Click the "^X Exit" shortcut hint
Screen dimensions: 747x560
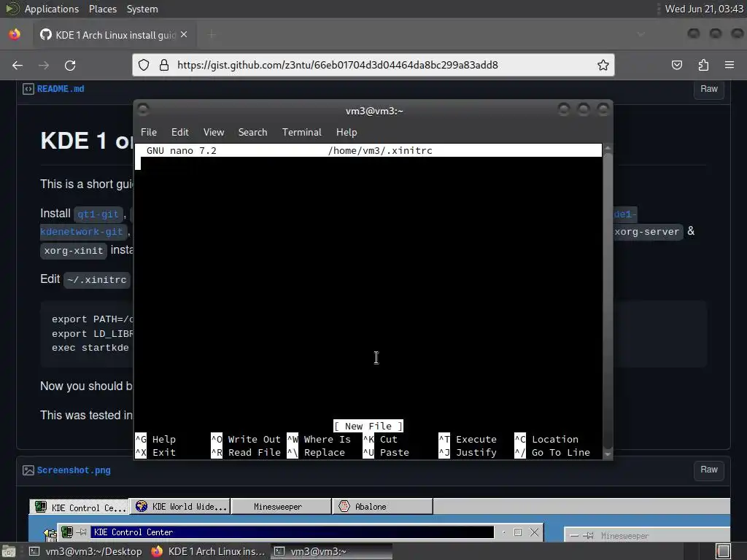tap(155, 453)
